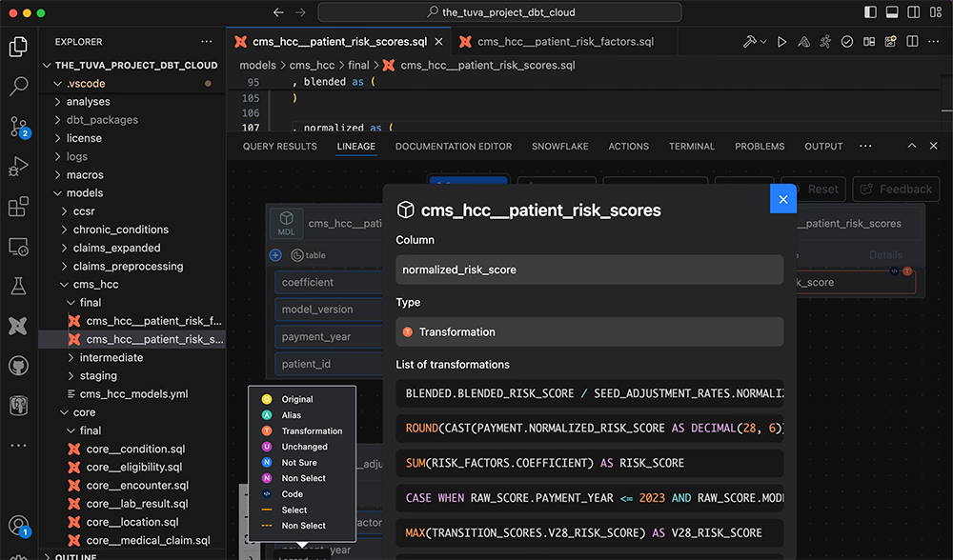Viewport: 953px width, 560px height.
Task: Expand the intermediate folder under cms_hcc
Action: tap(111, 358)
